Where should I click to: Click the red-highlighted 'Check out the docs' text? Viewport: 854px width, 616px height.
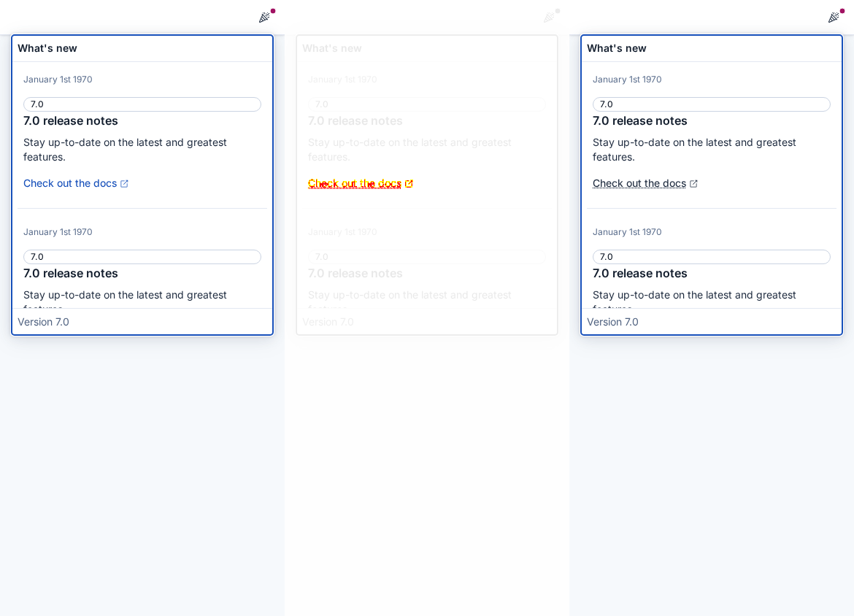point(355,183)
